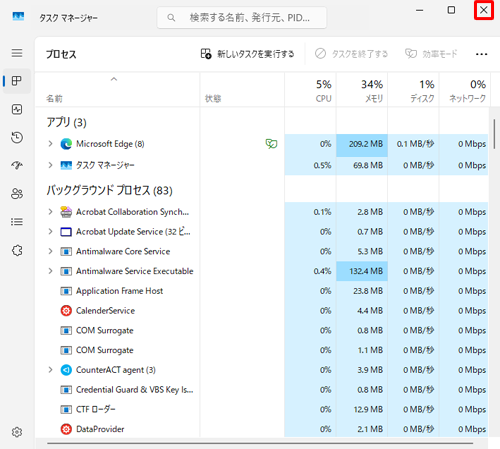
Task: Click the 69.8 MB memory cell
Action: tap(362, 165)
